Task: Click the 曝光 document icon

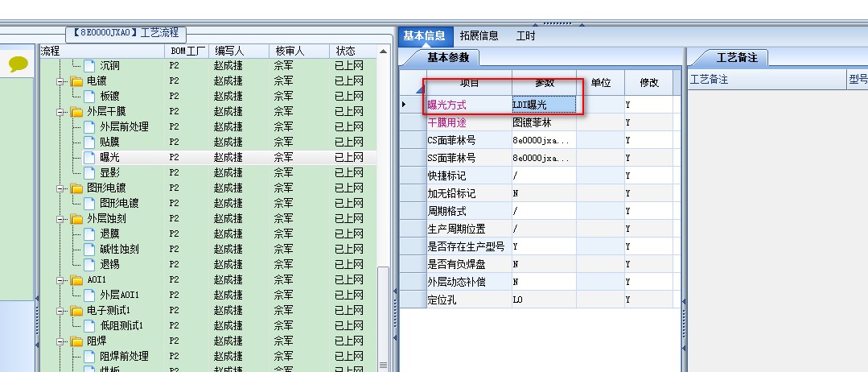Action: pyautogui.click(x=89, y=158)
